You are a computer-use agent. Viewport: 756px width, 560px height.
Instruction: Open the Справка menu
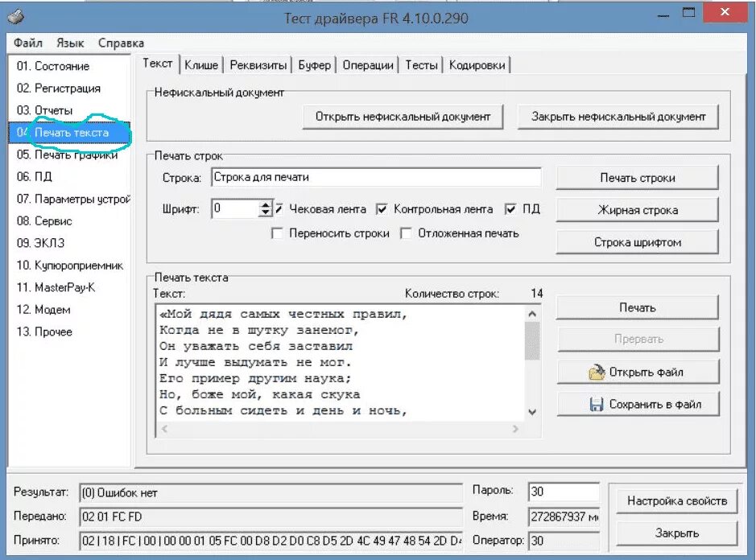point(121,43)
